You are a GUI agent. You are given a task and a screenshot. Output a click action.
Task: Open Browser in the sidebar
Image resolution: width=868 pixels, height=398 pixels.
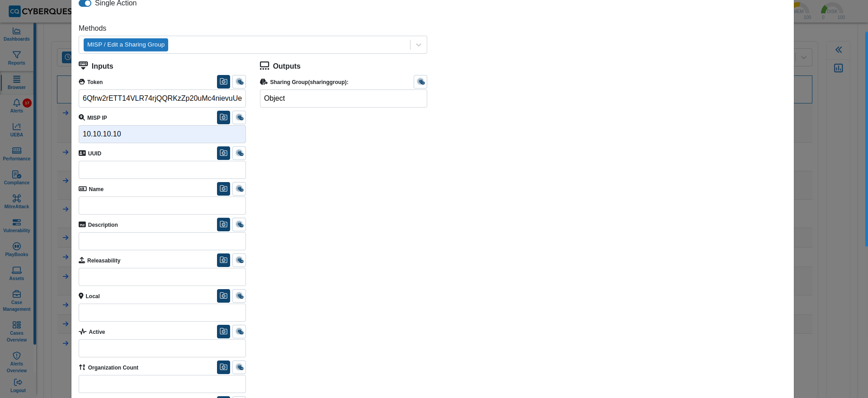[17, 83]
